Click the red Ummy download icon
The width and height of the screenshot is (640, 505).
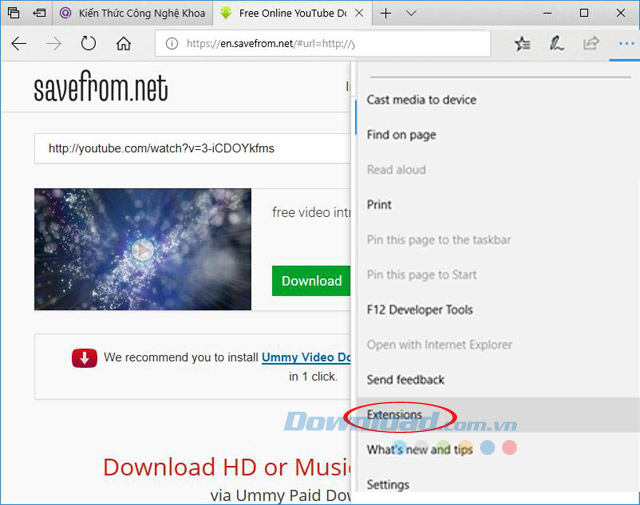tap(84, 358)
